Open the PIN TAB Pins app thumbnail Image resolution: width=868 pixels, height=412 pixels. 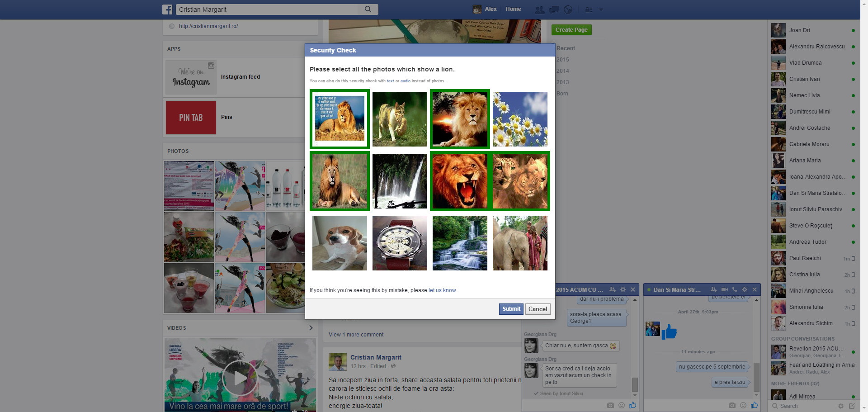point(191,117)
